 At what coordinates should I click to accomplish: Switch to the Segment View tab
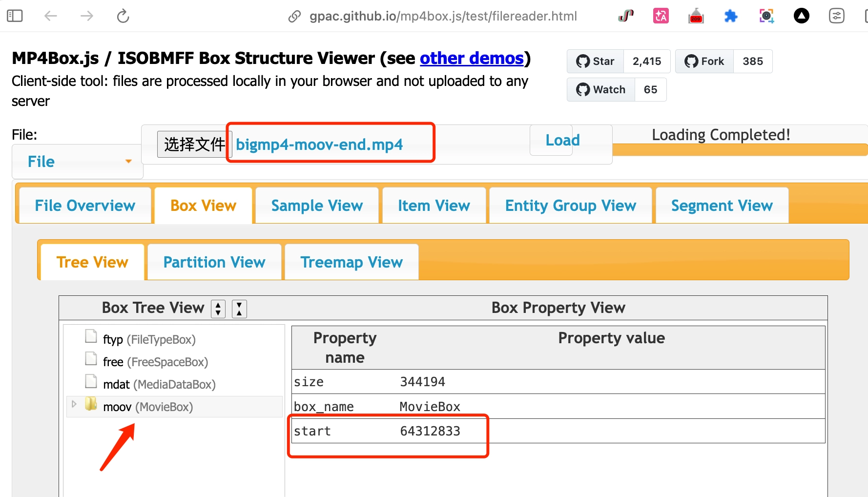pos(722,206)
